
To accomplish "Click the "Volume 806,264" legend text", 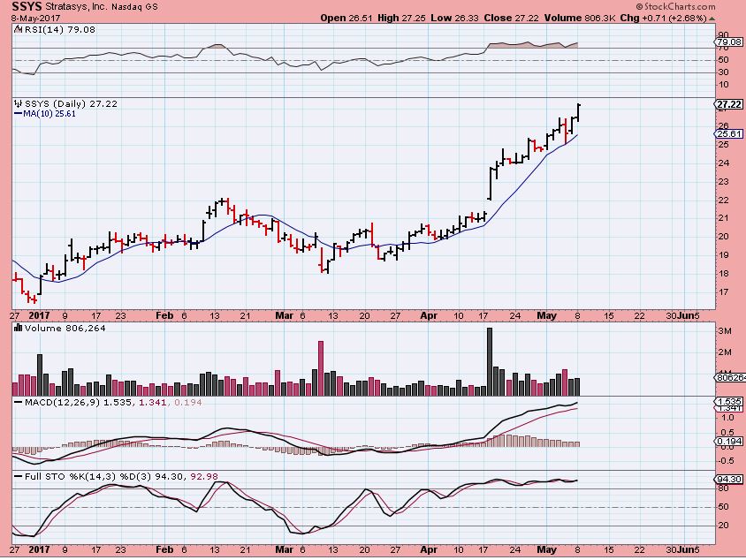I will (x=65, y=328).
